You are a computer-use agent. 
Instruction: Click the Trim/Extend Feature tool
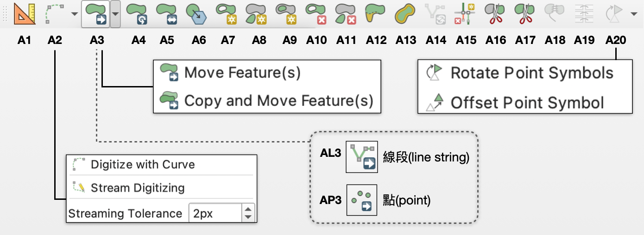[466, 14]
